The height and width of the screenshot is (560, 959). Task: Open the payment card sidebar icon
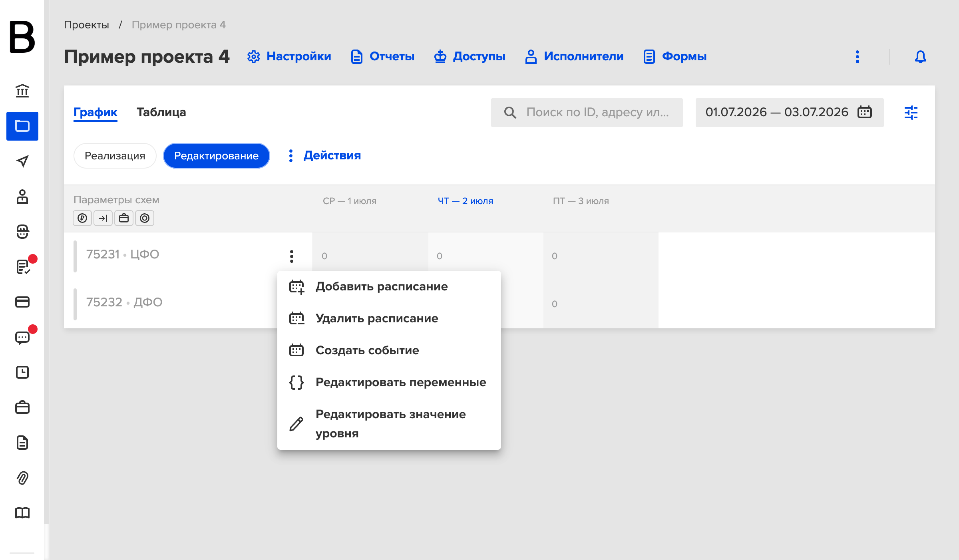click(22, 302)
